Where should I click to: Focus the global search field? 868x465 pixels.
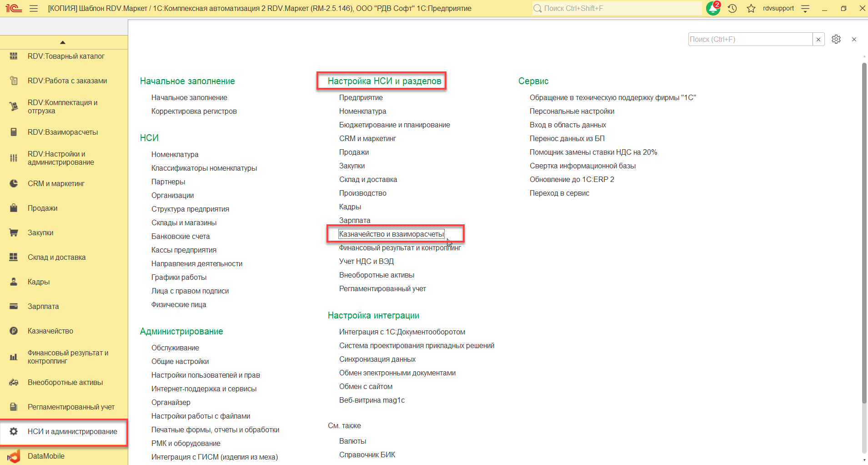point(617,8)
